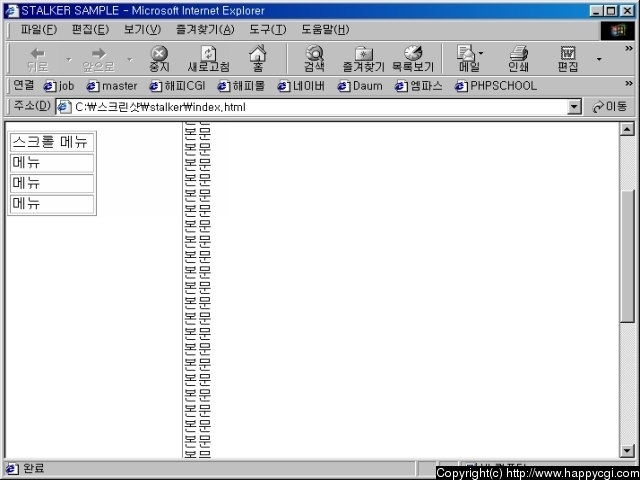This screenshot has width=640, height=480.
Task: Click the page icon in address bar
Action: [x=64, y=107]
